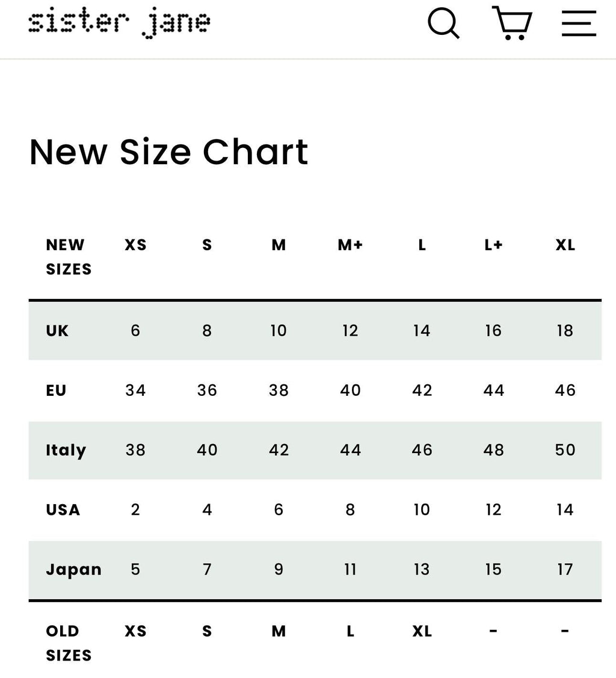Click the OLD SIZES row label
Viewport: 616px width, 678px height.
point(69,643)
